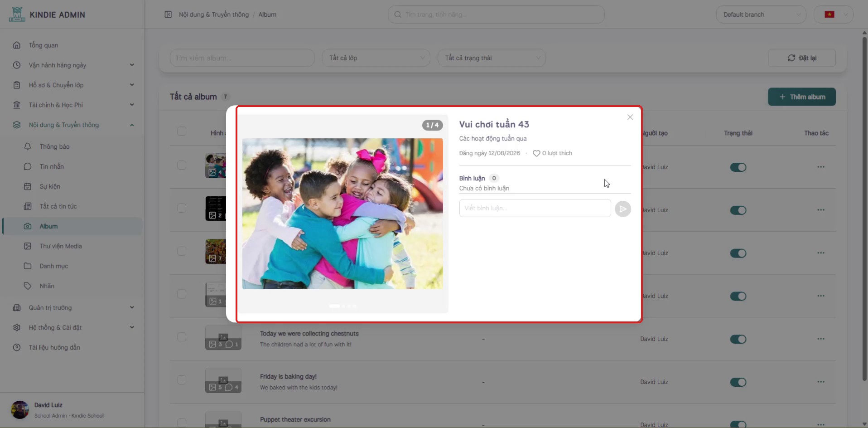The width and height of the screenshot is (868, 428).
Task: Click the Thêm album button
Action: pyautogui.click(x=802, y=97)
